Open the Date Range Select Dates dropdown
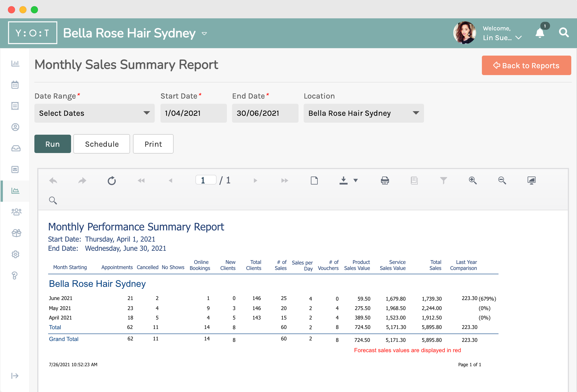Image resolution: width=577 pixels, height=392 pixels. [95, 113]
